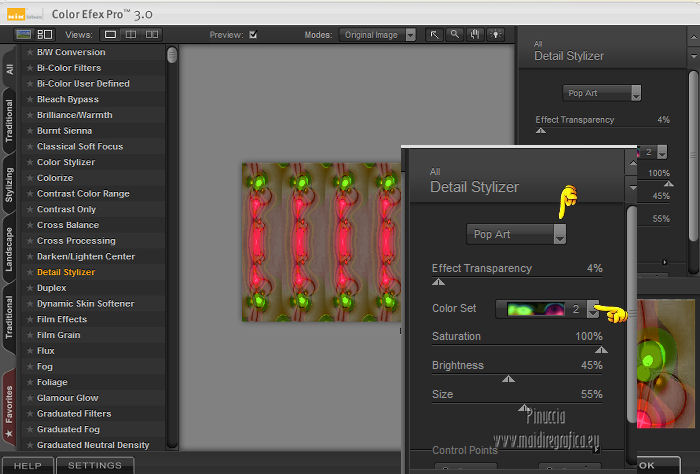The width and height of the screenshot is (700, 474).
Task: Click the loupe preview thumbnail at right
Action: [666, 364]
